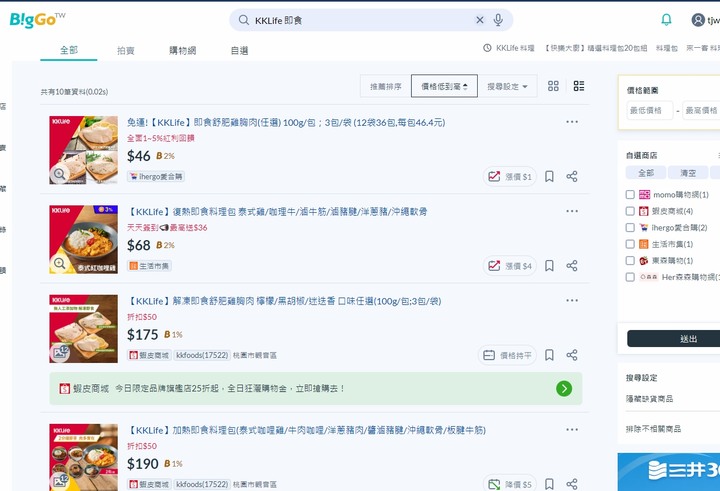Share the $190 meal pack item
This screenshot has width=720, height=491.
click(x=572, y=484)
